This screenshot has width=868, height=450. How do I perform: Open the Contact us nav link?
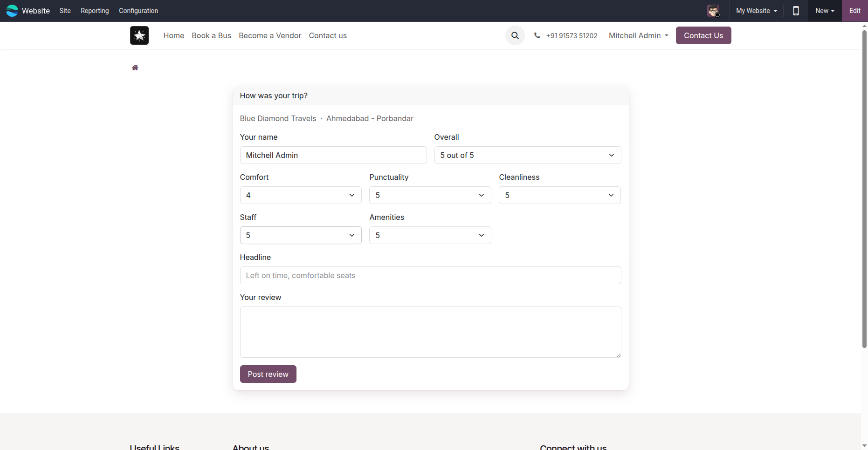[328, 36]
